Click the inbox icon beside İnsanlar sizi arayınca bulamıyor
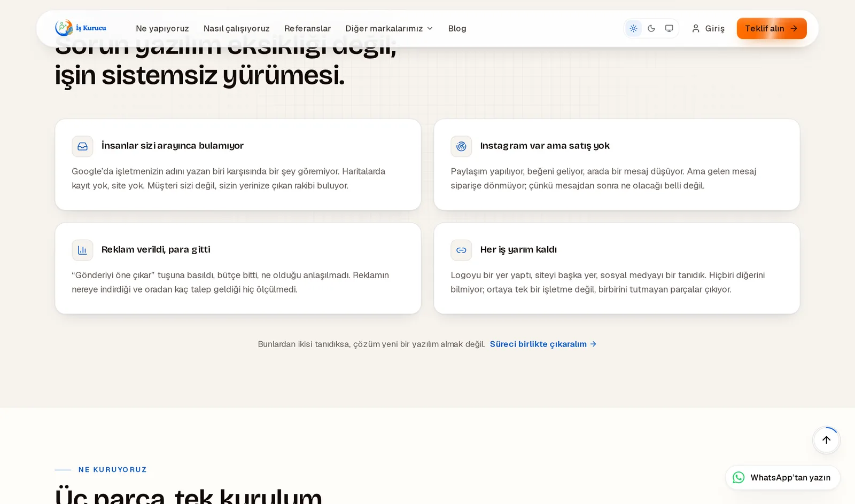855x504 pixels. click(82, 146)
